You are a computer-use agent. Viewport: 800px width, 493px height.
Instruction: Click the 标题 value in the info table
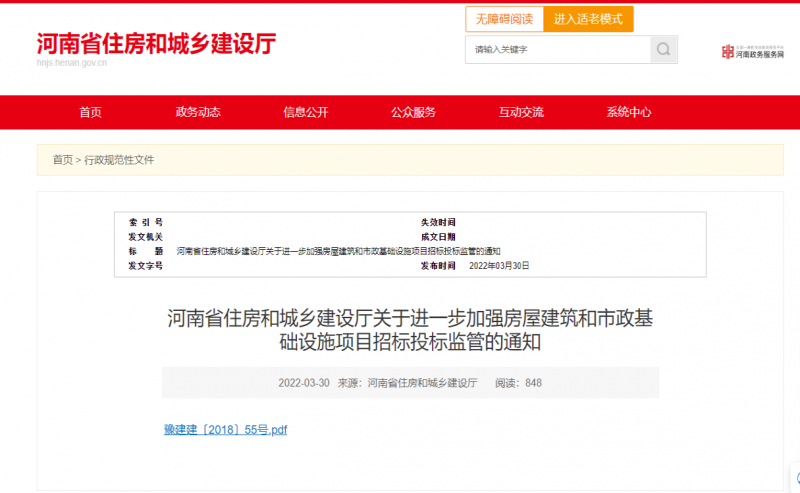[x=337, y=251]
